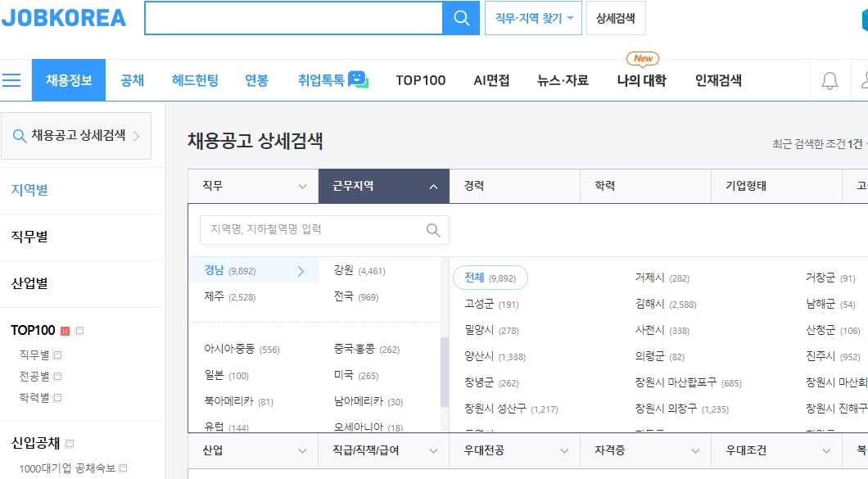Image resolution: width=868 pixels, height=479 pixels.
Task: Select 밀양시 (278) district
Action: click(x=491, y=331)
